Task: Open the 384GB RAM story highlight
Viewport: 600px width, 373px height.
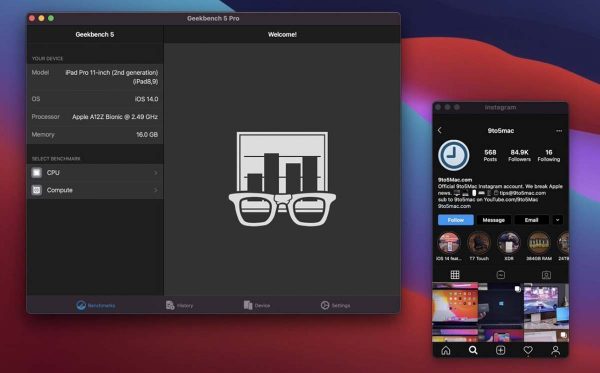Action: coord(539,246)
